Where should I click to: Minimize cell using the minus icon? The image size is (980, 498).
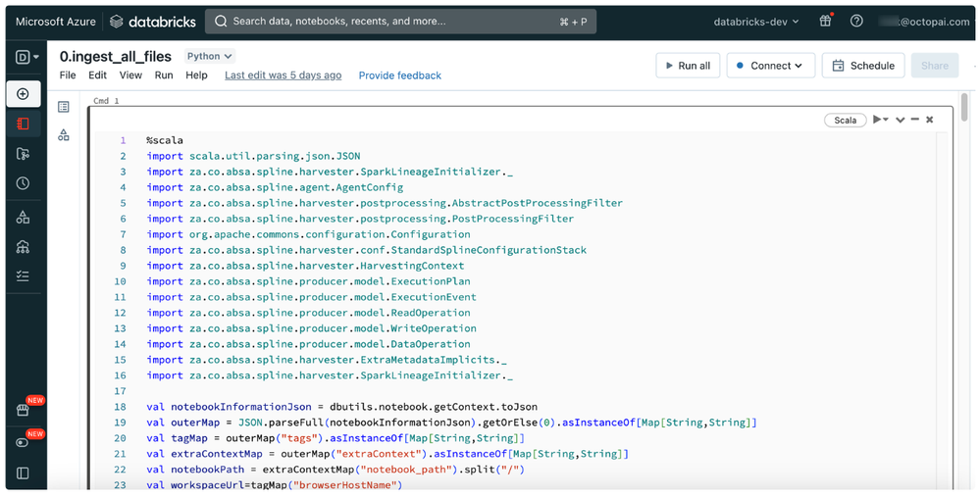(914, 120)
